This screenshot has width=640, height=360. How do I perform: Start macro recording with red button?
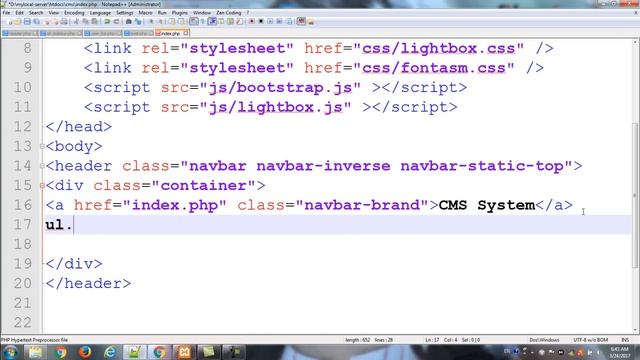252,21
